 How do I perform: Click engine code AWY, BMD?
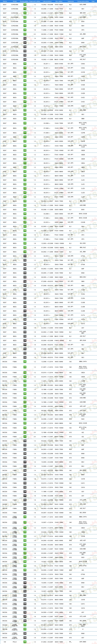tap(83, 642)
